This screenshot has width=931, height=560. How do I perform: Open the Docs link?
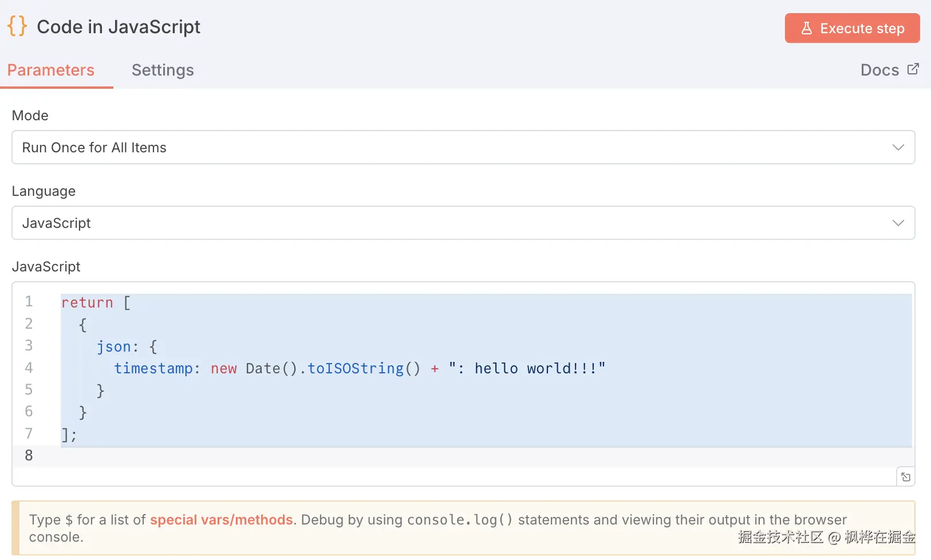[879, 70]
